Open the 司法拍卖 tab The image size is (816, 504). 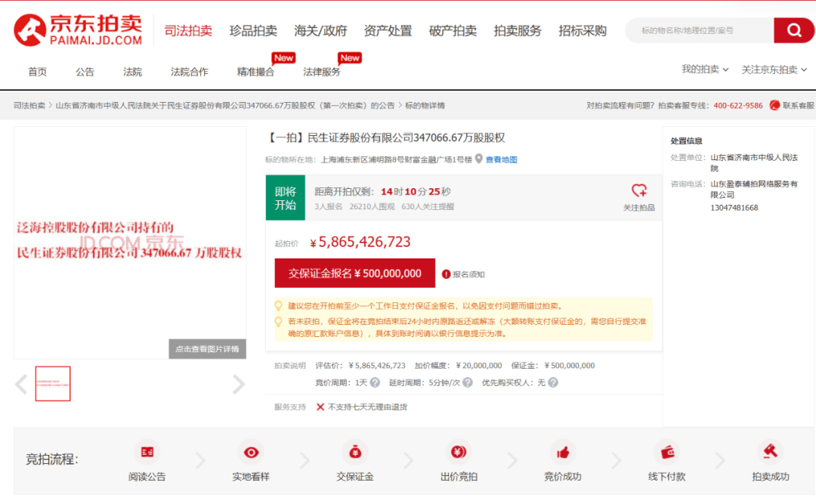click(x=188, y=31)
